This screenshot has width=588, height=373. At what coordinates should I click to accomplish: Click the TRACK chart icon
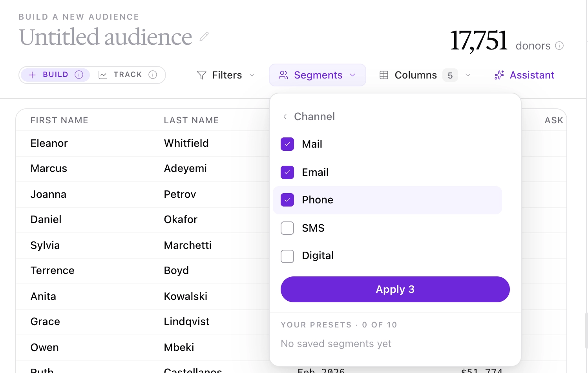coord(103,75)
